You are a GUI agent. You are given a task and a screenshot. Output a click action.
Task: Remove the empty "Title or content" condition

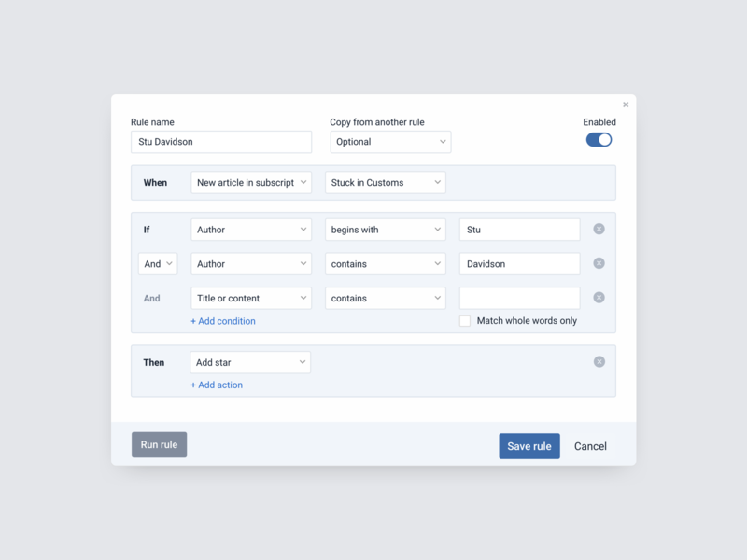pos(599,298)
